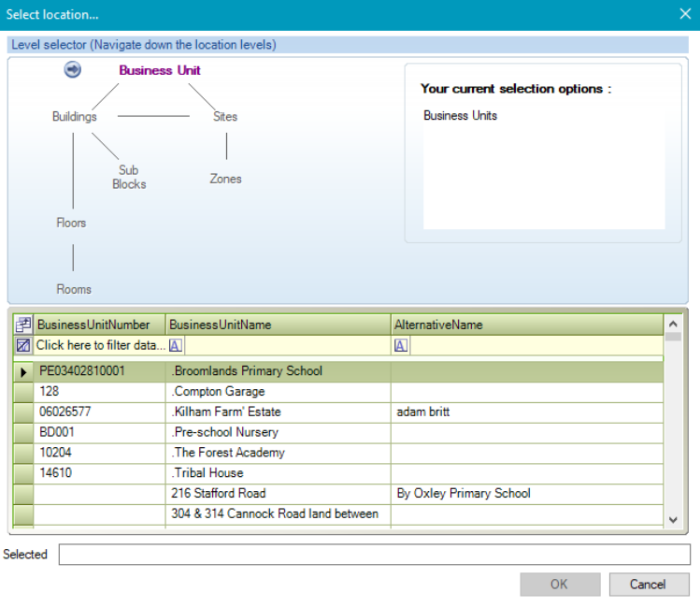Select the .Tribal House row
The image size is (700, 607).
[280, 473]
